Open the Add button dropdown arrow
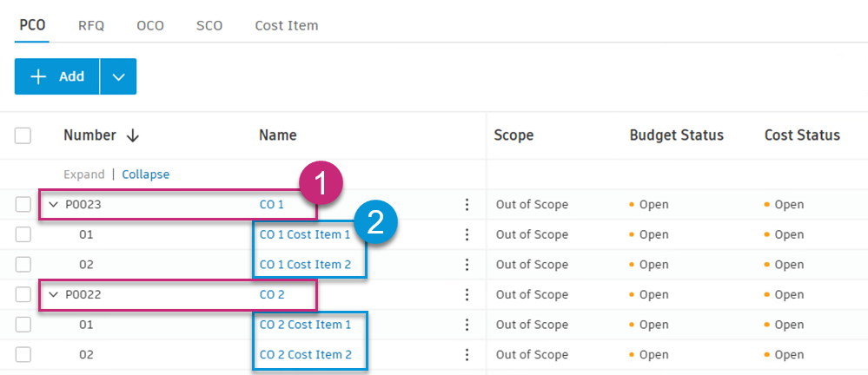 118,76
